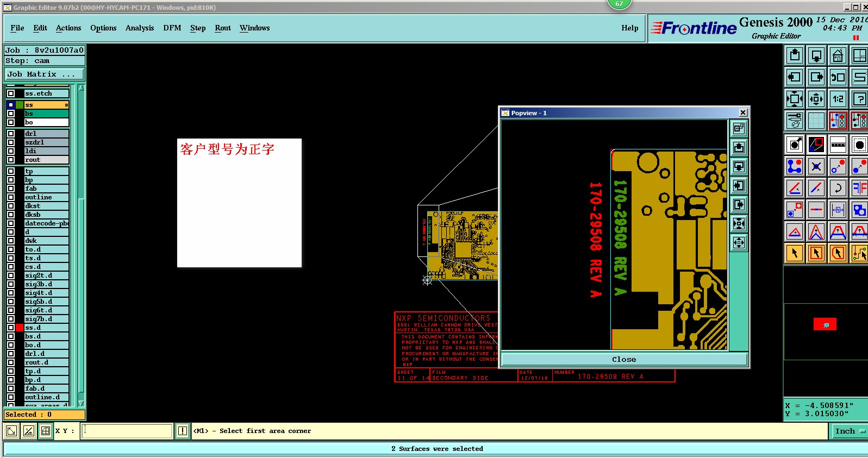Click the dotted-outline octagon selection icon
This screenshot has width=868, height=458.
[x=860, y=145]
